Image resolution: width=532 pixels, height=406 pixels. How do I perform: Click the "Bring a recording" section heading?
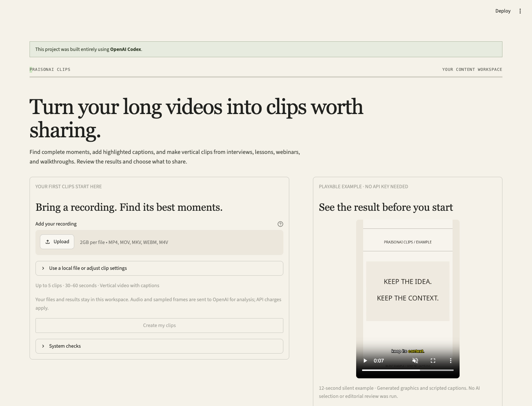129,207
